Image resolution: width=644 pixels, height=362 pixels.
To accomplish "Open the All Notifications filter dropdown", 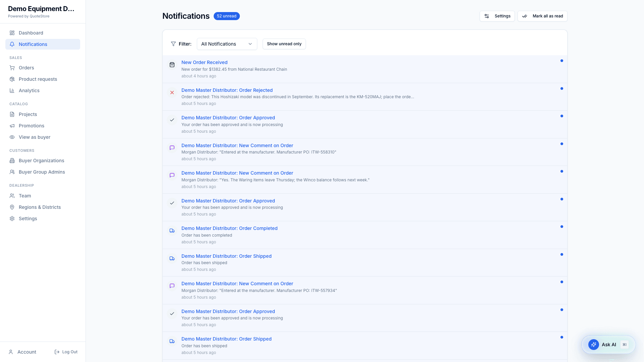I will coord(227,44).
